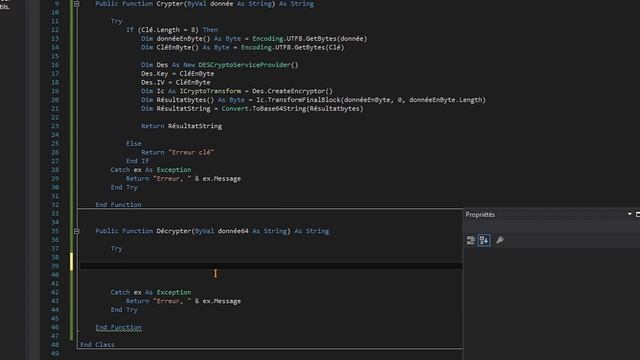The height and width of the screenshot is (360, 640).
Task: Click the Propriétés panel title
Action: (x=480, y=215)
